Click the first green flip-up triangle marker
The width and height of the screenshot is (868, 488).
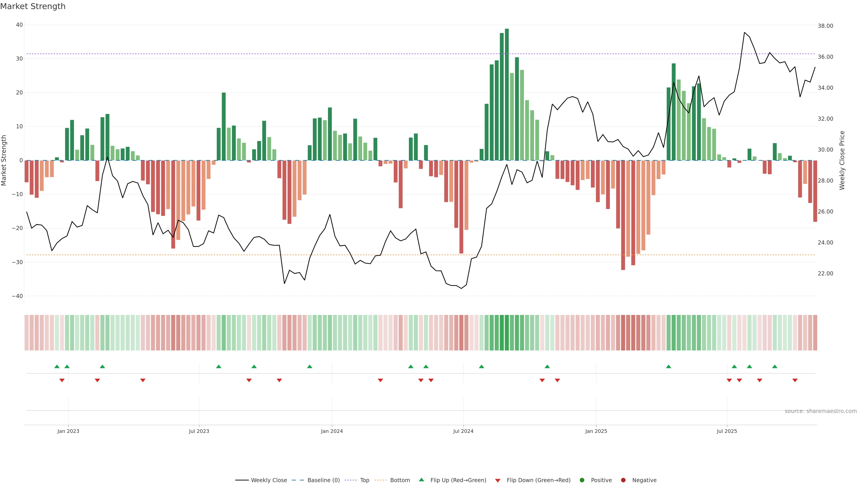point(57,366)
